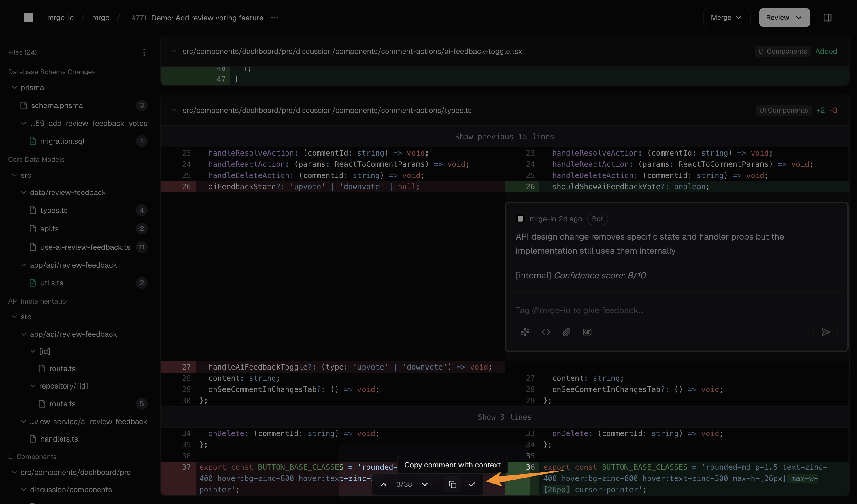The width and height of the screenshot is (857, 504).
Task: Send comment with paper plane icon
Action: pos(825,332)
